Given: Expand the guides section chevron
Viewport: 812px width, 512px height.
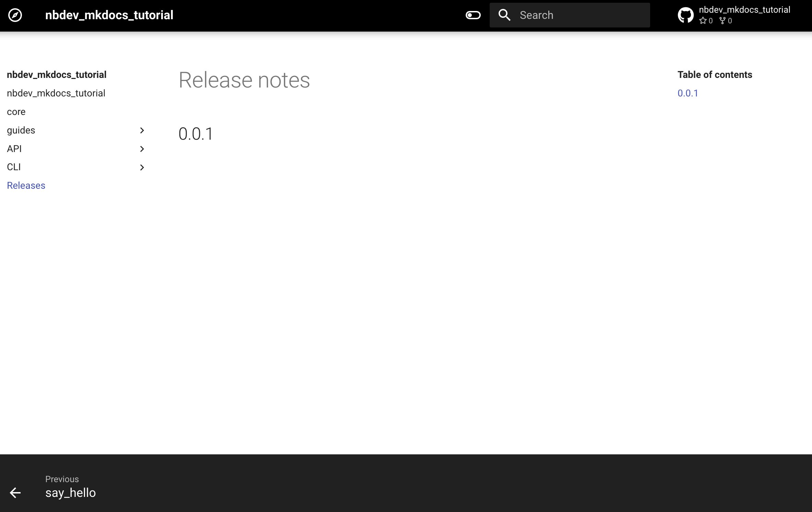Looking at the screenshot, I should 142,130.
